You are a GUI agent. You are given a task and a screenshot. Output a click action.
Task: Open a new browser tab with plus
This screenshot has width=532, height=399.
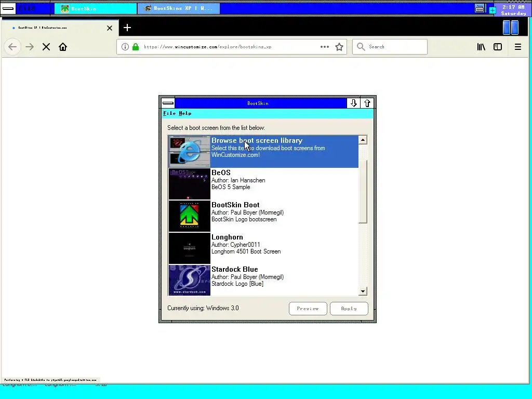coord(127,28)
